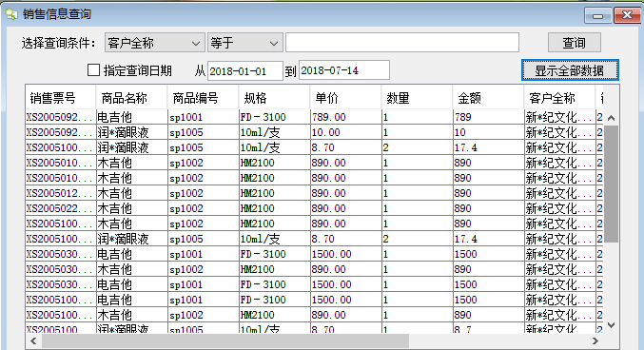Click the vertical scrollbar thumb
Image resolution: width=644 pixels, height=350 pixels.
tap(611, 185)
